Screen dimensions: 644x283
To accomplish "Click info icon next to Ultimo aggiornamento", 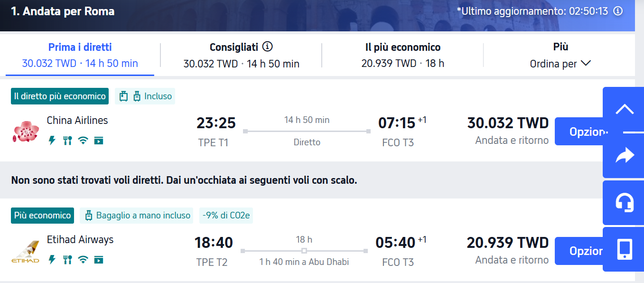I will pyautogui.click(x=618, y=11).
